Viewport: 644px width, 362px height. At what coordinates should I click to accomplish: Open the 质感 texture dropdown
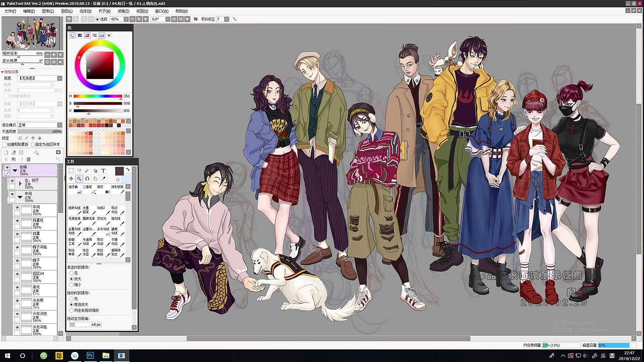tap(59, 78)
